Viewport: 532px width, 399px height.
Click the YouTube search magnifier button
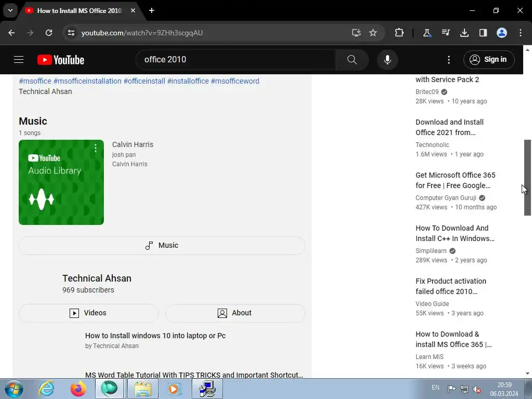point(352,60)
